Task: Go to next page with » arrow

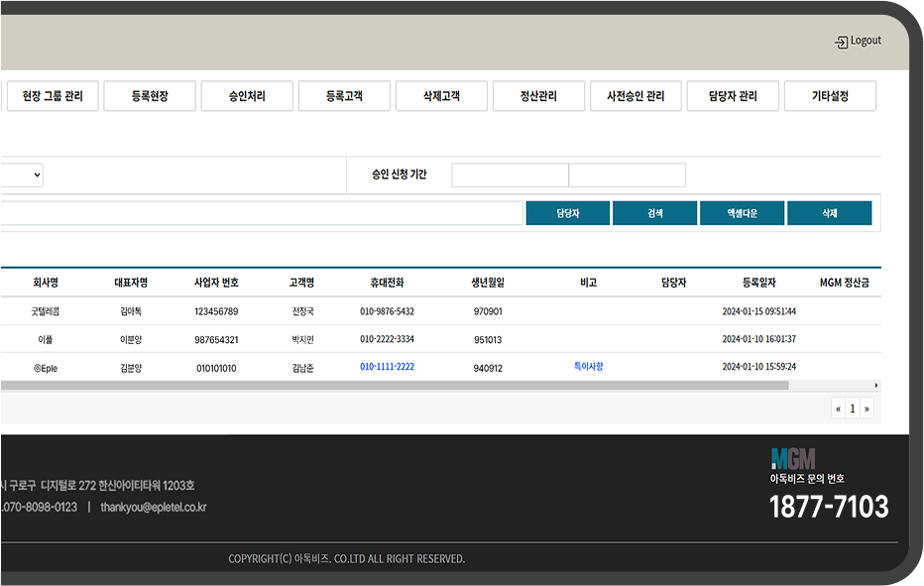Action: 866,409
